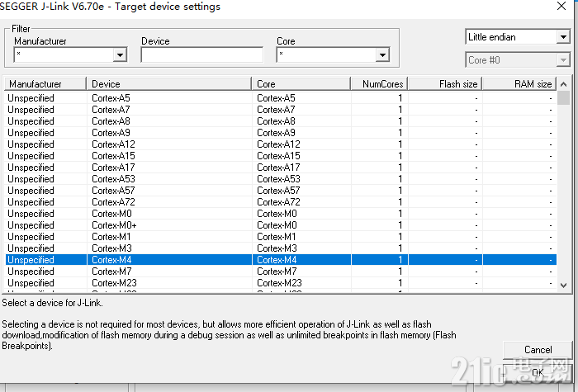Image resolution: width=578 pixels, height=392 pixels.
Task: Select the Cortex-A7 device row
Action: (281, 110)
